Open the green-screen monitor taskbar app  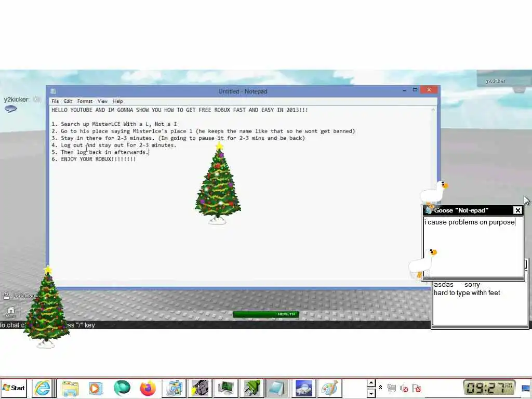[x=226, y=388]
